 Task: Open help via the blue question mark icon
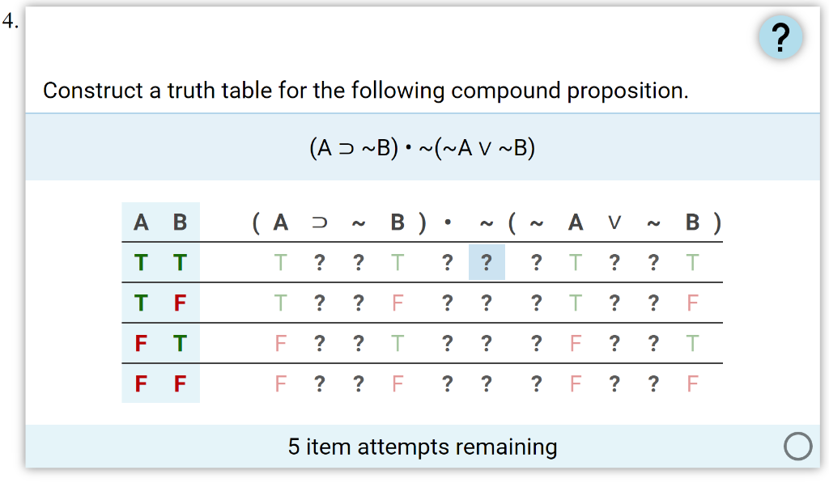point(780,36)
